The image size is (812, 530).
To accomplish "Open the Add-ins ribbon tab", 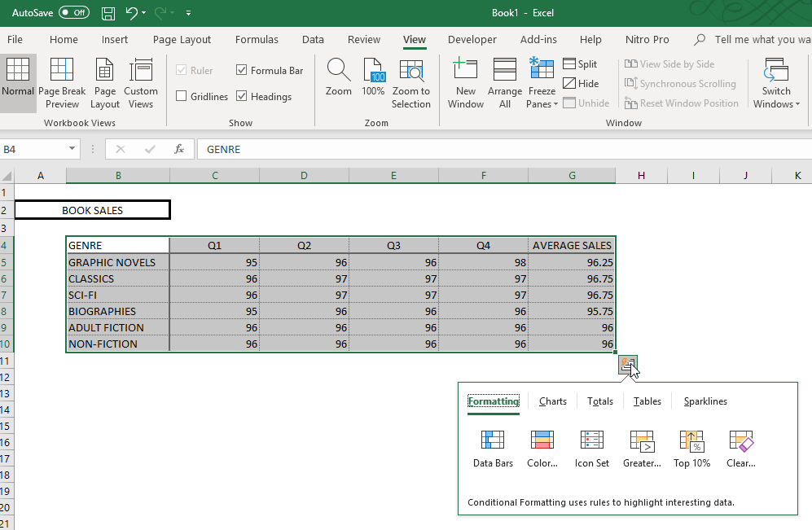I will pyautogui.click(x=538, y=39).
